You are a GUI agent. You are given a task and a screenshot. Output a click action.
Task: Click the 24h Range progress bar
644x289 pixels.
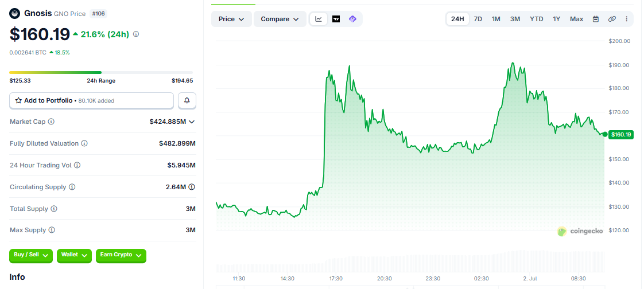point(101,73)
